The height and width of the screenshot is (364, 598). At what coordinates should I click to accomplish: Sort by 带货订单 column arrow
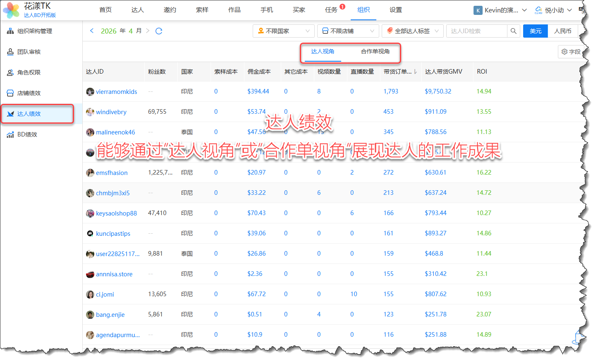[x=415, y=72]
